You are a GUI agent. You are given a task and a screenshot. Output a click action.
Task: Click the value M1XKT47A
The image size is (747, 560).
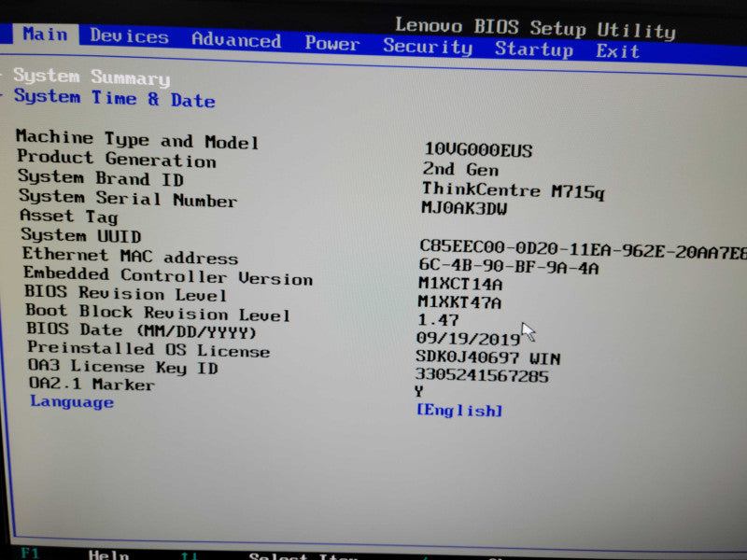tap(459, 301)
